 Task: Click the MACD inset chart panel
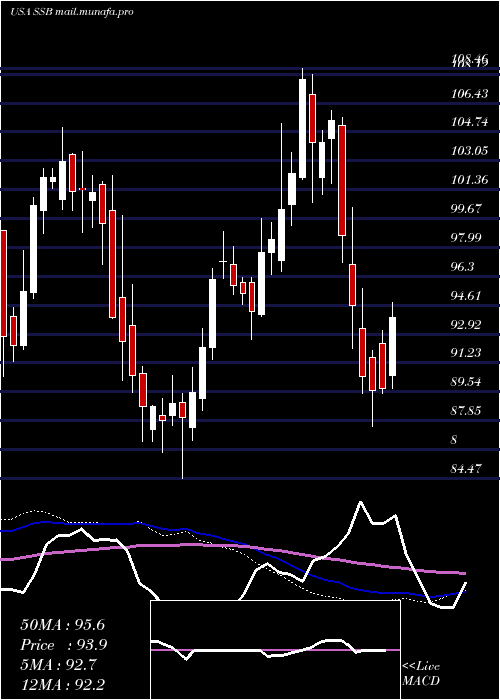click(275, 650)
